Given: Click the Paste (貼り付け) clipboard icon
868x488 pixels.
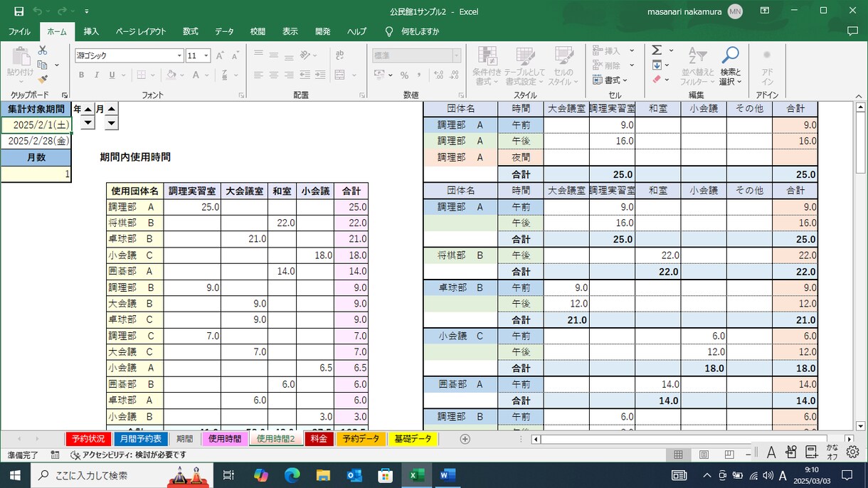Looking at the screenshot, I should tap(20, 58).
